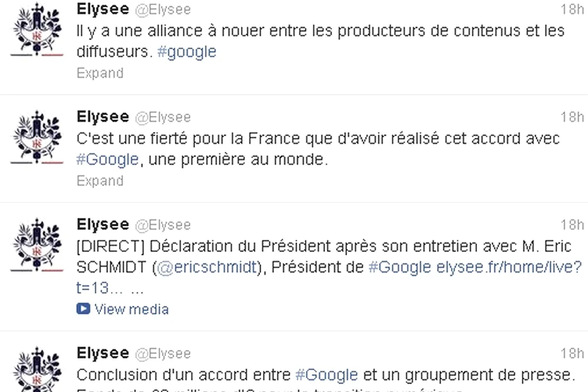Open the #google hashtag after diffuseurs
Viewport: 588px width, 392px height.
[x=187, y=52]
